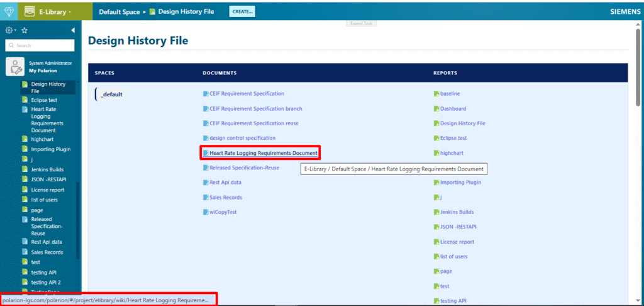Select License report in the sidebar tree

click(48, 190)
